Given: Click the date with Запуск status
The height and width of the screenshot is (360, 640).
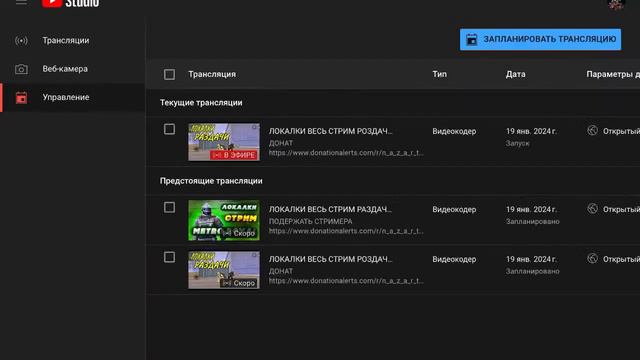Looking at the screenshot, I should pos(531,131).
